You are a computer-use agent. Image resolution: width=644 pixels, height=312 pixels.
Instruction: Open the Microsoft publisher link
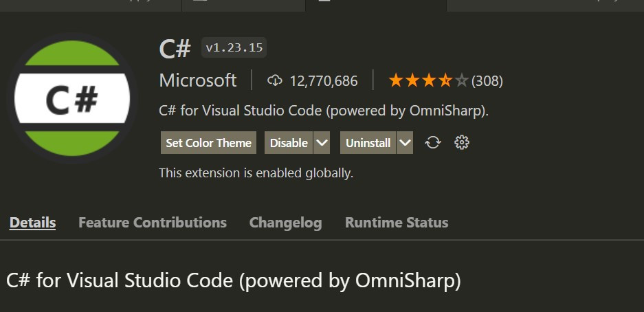[198, 80]
